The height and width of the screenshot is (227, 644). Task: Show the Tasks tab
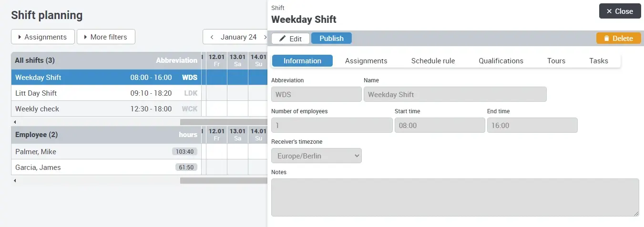coord(598,61)
